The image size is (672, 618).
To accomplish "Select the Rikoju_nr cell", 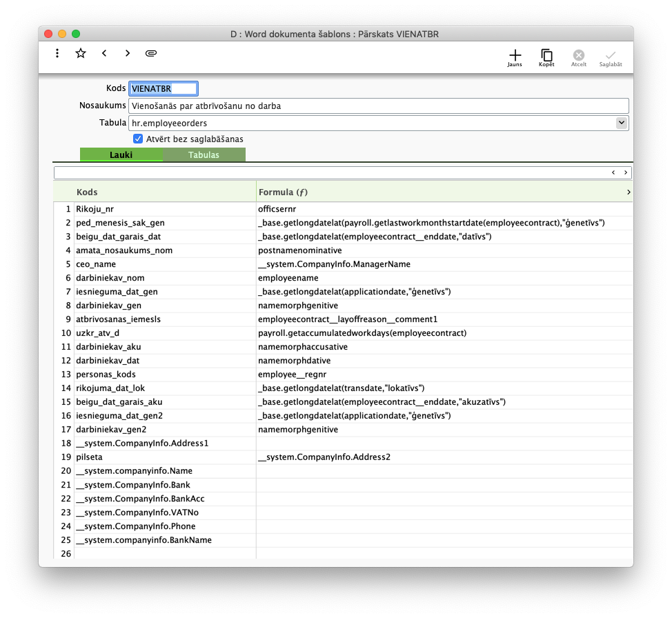I will (x=165, y=209).
